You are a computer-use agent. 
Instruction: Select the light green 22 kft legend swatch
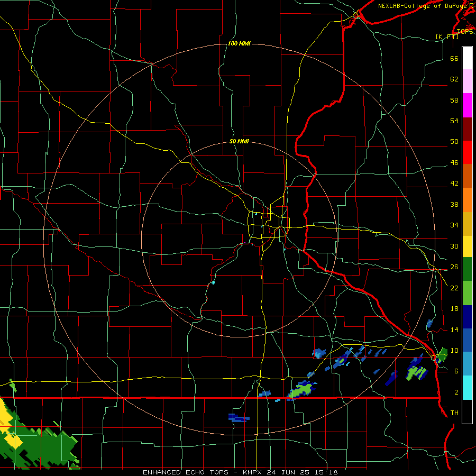[467, 293]
